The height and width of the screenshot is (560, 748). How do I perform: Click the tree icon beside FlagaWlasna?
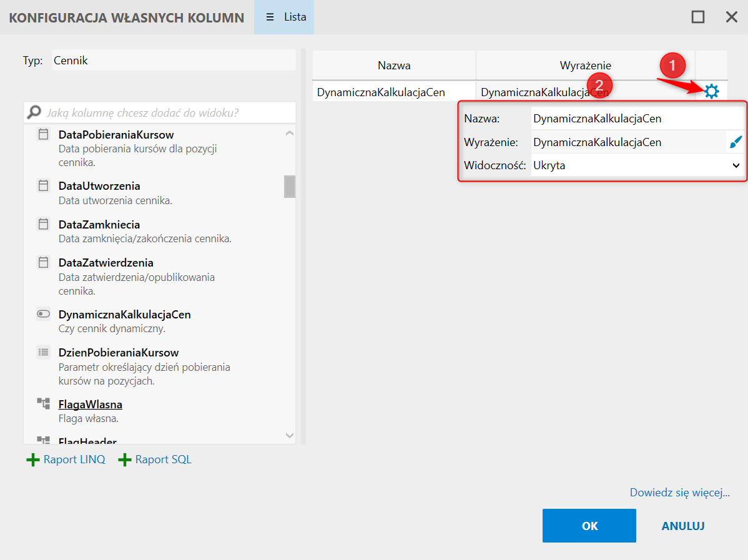[43, 404]
